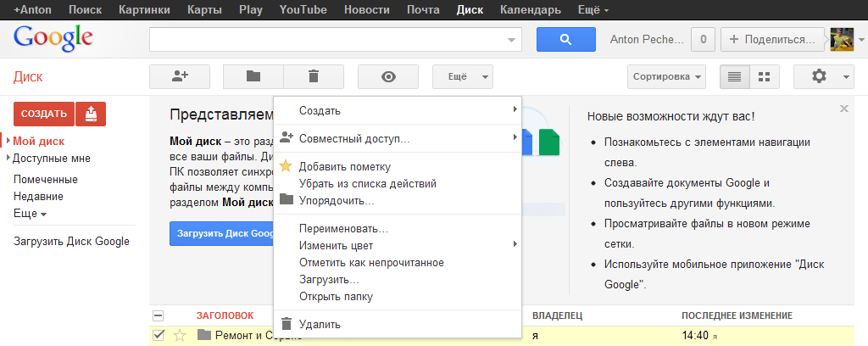Open Play in top bar

251,10
